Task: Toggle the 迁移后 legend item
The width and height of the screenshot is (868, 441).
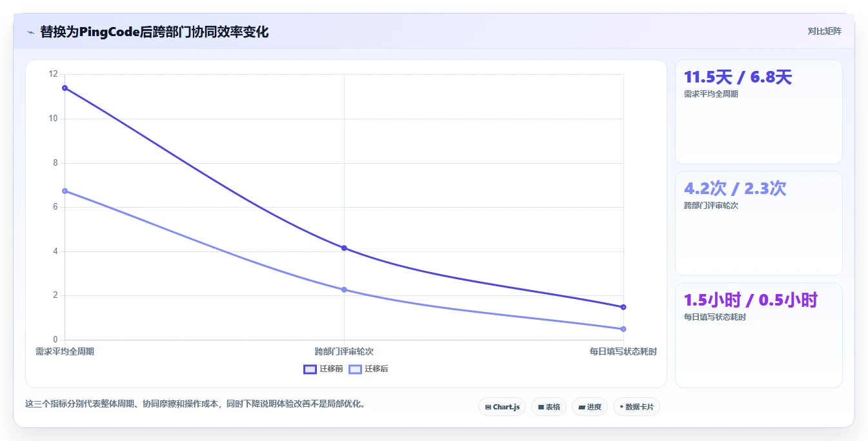Action: pos(368,369)
